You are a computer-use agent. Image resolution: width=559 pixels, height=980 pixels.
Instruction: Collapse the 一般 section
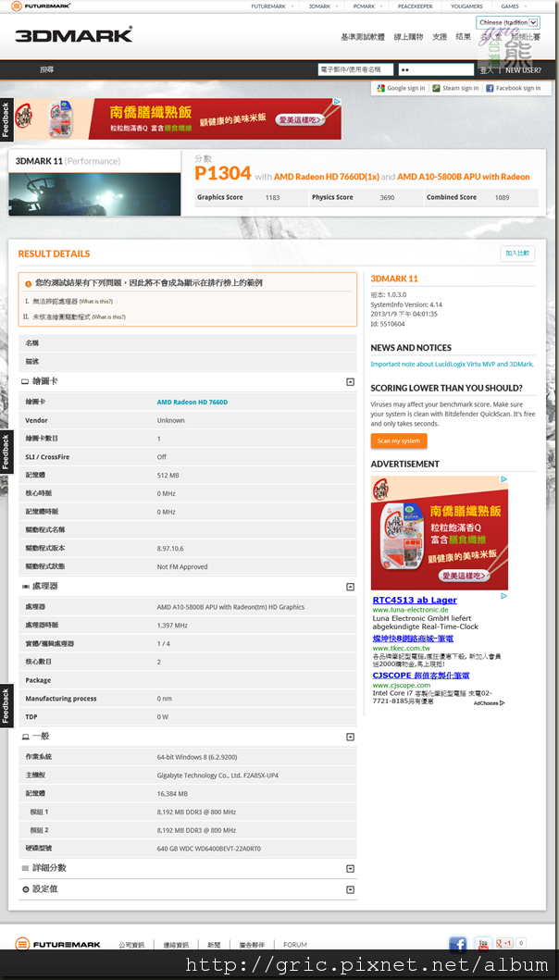(350, 737)
